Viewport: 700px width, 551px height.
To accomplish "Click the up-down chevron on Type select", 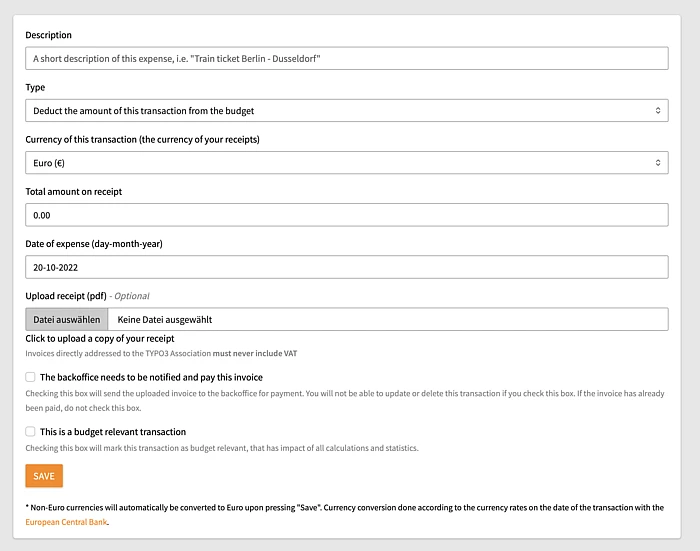I will [657, 111].
